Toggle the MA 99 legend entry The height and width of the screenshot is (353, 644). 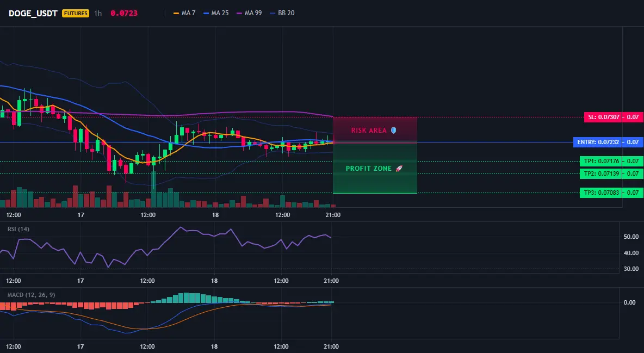pyautogui.click(x=249, y=13)
